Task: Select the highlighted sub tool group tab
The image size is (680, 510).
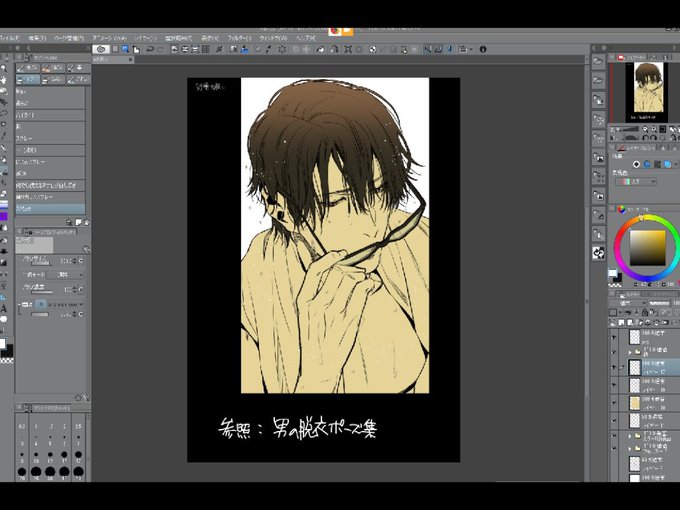Action: [28, 79]
